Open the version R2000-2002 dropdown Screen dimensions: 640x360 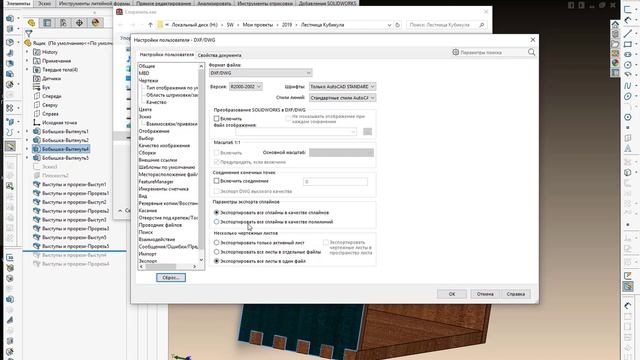pyautogui.click(x=245, y=87)
